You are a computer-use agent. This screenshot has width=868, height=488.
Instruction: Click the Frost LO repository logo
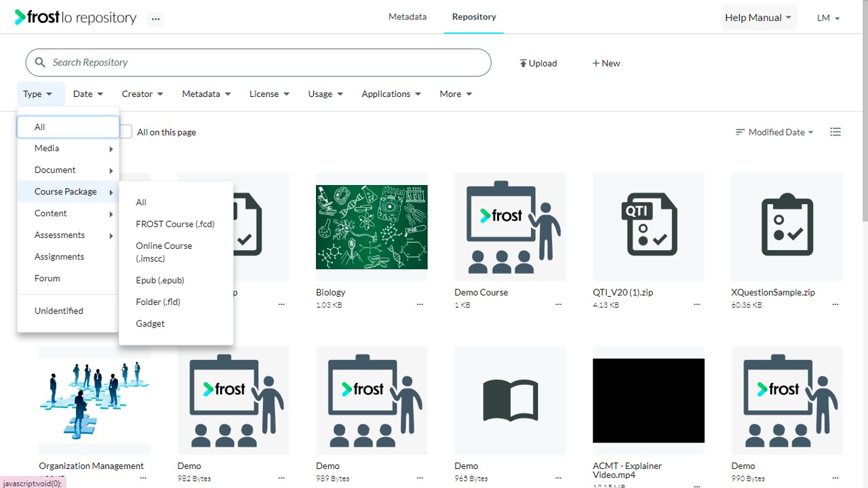point(75,18)
